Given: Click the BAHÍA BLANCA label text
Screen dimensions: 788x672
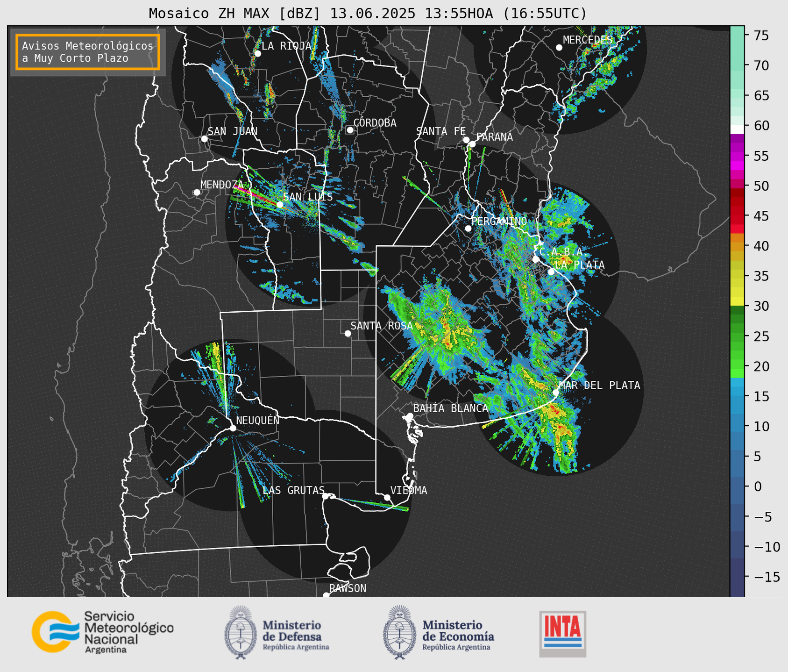Looking at the screenshot, I should point(451,408).
